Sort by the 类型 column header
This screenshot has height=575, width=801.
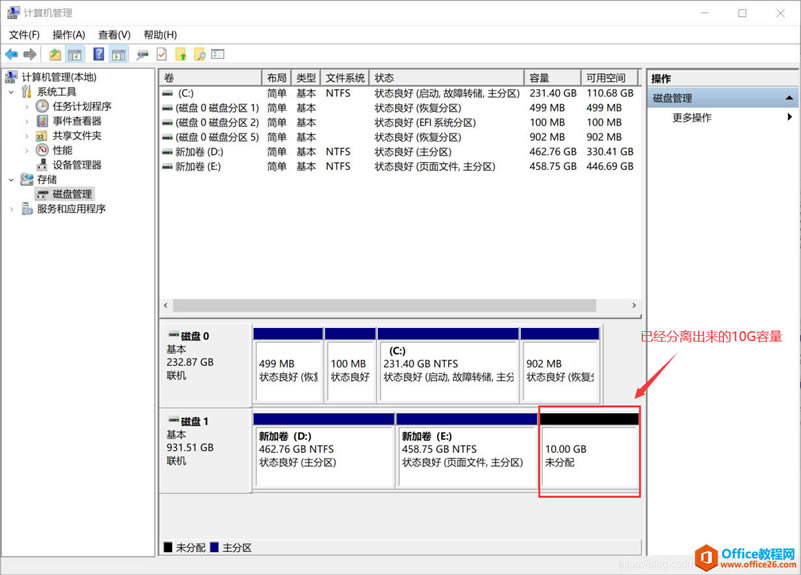(x=306, y=78)
